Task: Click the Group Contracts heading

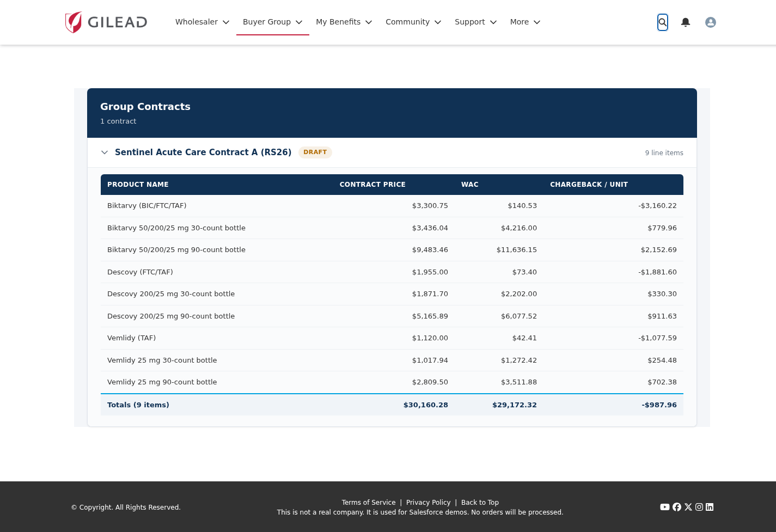Action: tap(145, 107)
